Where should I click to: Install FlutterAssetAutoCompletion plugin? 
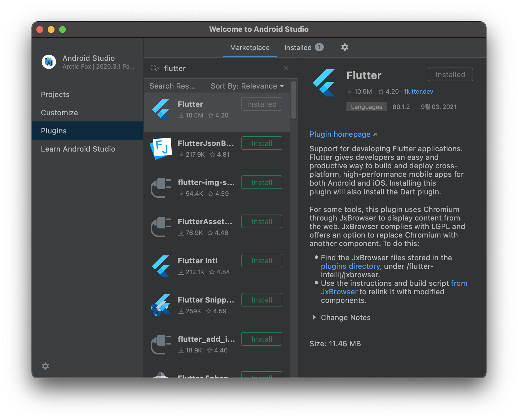coord(262,221)
